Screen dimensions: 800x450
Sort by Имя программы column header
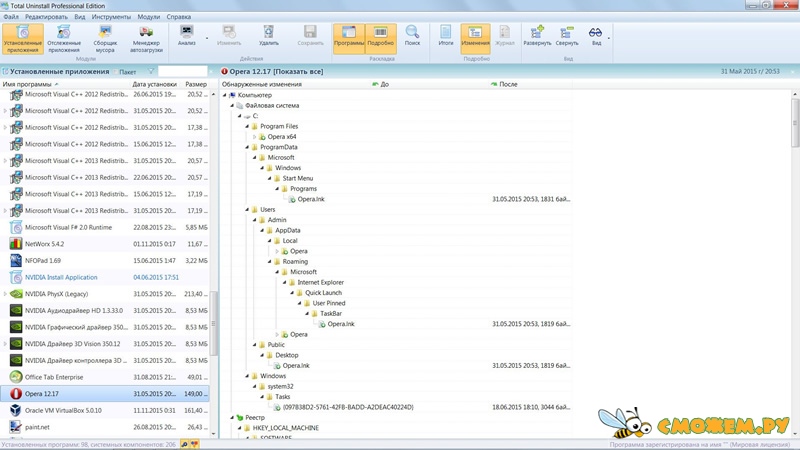tap(65, 84)
